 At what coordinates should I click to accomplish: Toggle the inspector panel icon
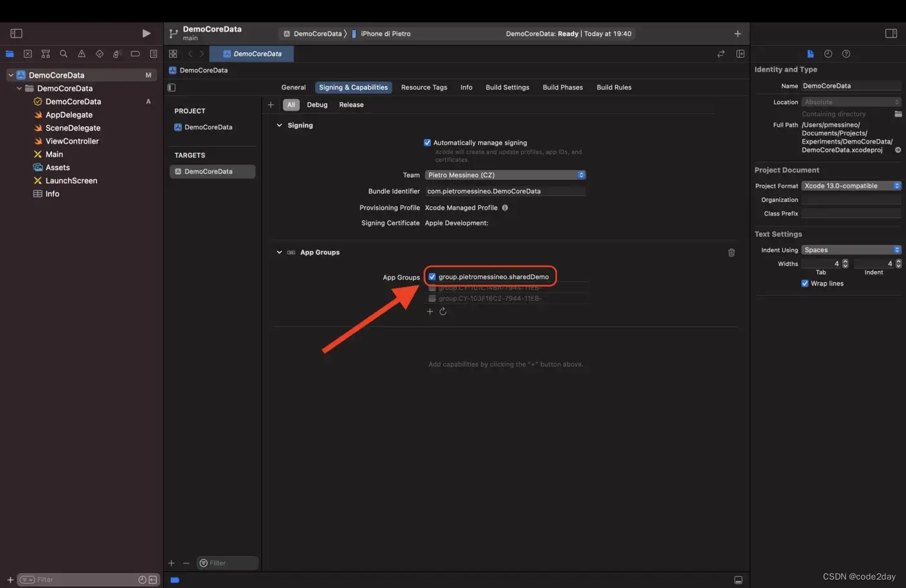pyautogui.click(x=891, y=34)
